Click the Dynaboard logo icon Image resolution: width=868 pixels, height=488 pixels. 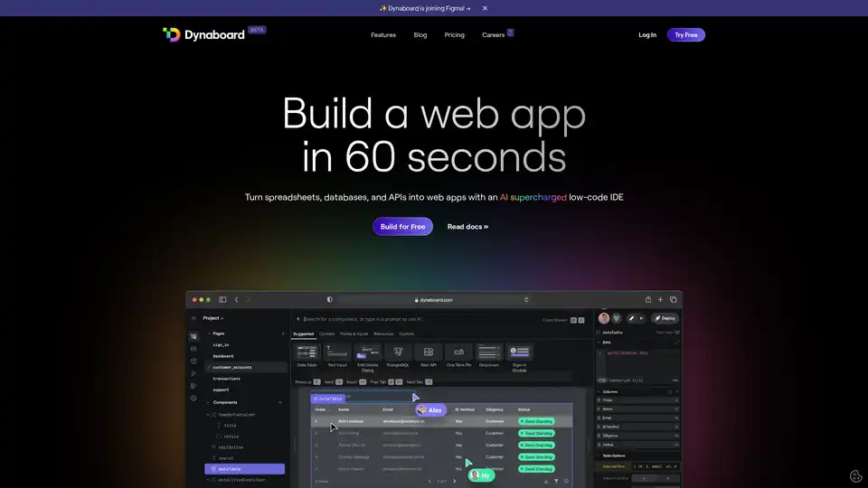[x=171, y=34]
